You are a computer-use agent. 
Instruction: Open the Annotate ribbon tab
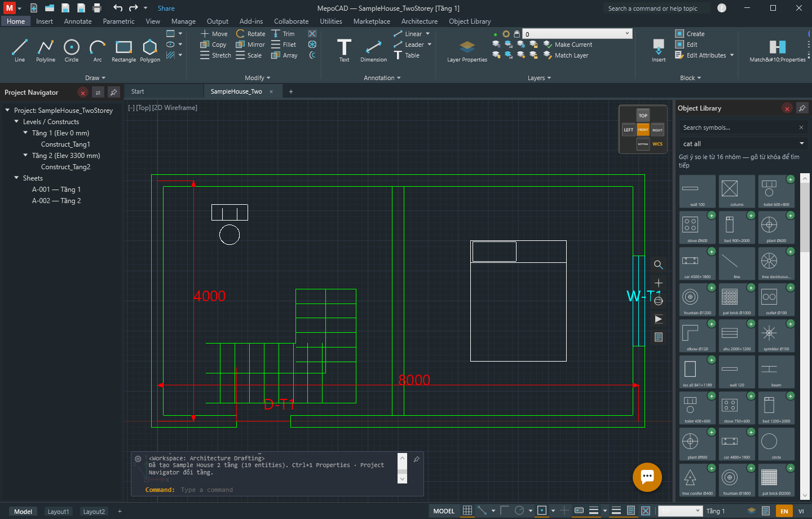[78, 21]
